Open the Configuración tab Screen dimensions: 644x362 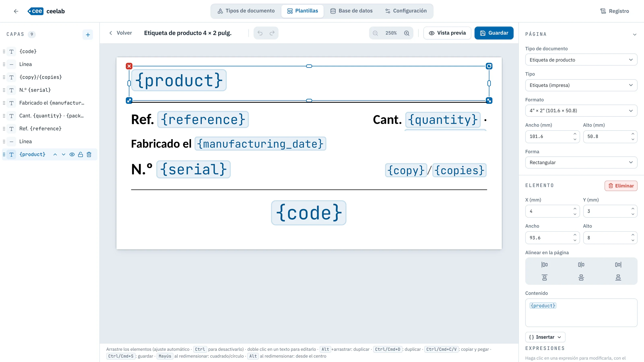coord(406,11)
